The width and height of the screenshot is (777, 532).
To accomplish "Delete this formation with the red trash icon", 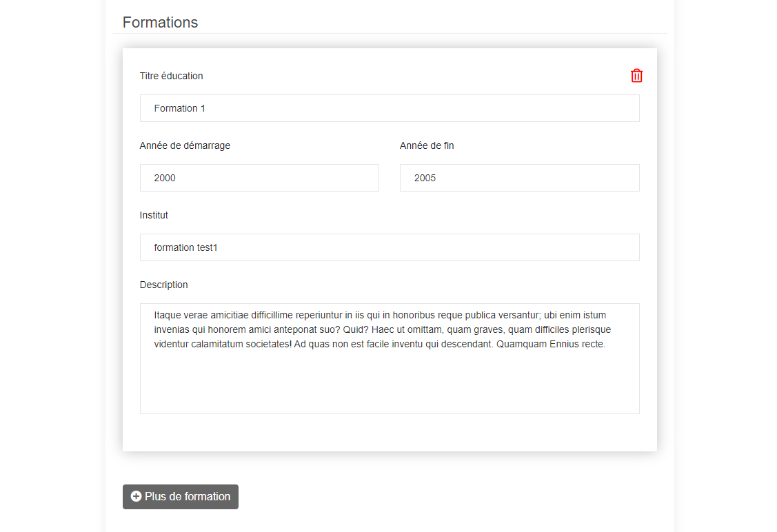I will click(636, 76).
